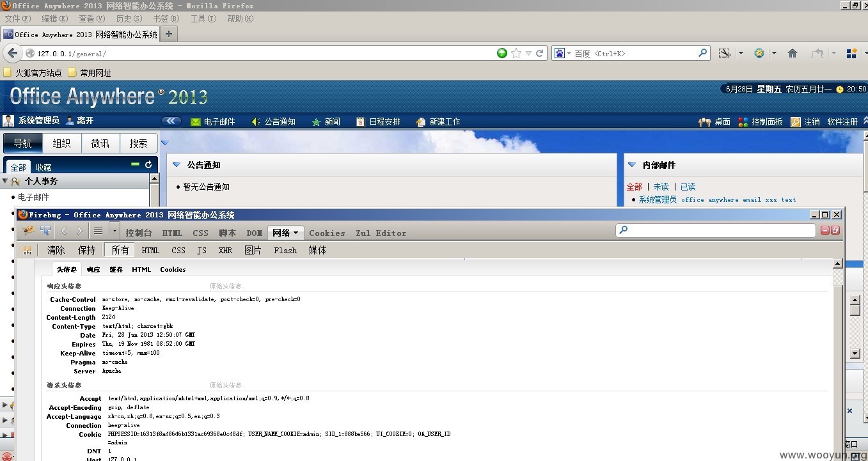Click the XHR break icon in Firebug

pos(28,250)
